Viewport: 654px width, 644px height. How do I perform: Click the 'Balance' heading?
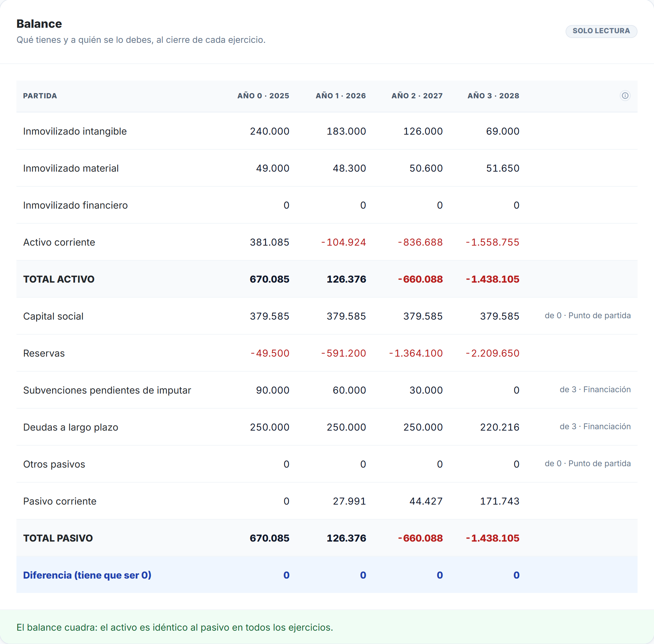(x=39, y=24)
